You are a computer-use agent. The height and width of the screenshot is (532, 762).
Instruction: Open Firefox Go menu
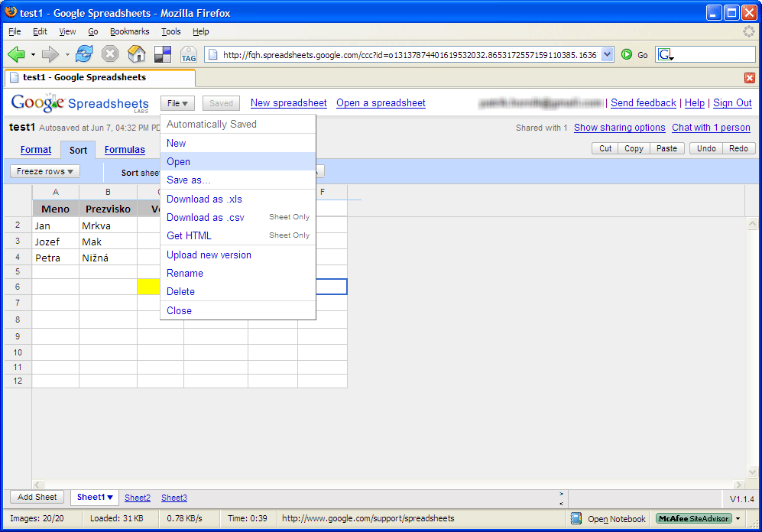[x=93, y=31]
